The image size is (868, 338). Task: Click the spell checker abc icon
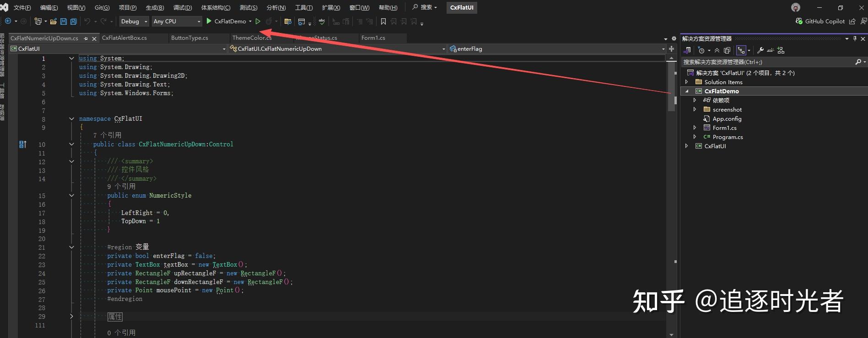(322, 21)
